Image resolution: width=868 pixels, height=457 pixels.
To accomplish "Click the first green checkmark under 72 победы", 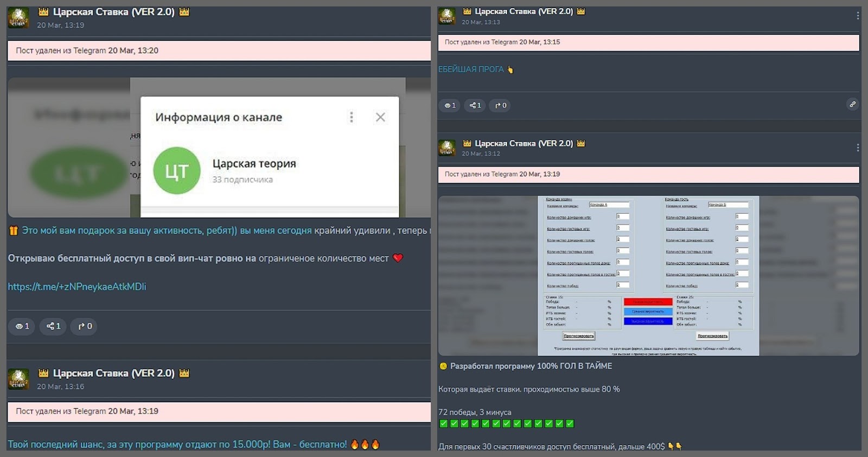I will pos(444,424).
